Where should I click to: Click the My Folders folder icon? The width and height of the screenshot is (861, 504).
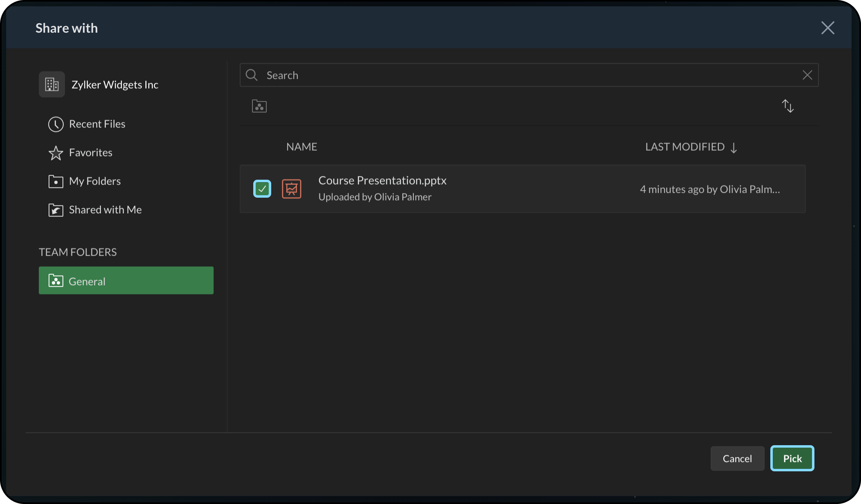pyautogui.click(x=56, y=181)
